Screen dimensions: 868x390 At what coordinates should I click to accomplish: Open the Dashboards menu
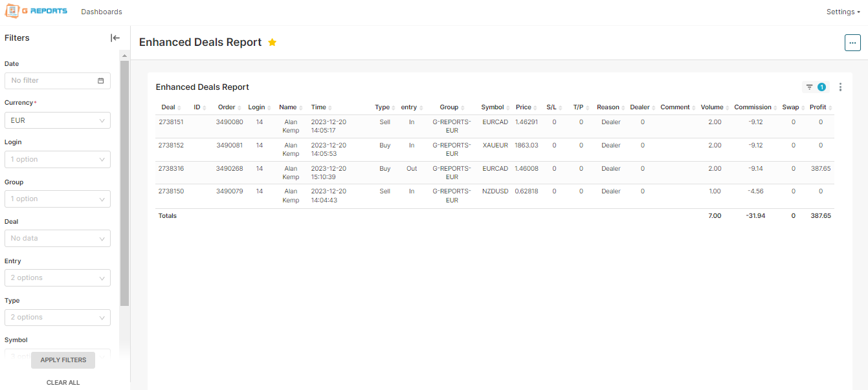pyautogui.click(x=102, y=12)
